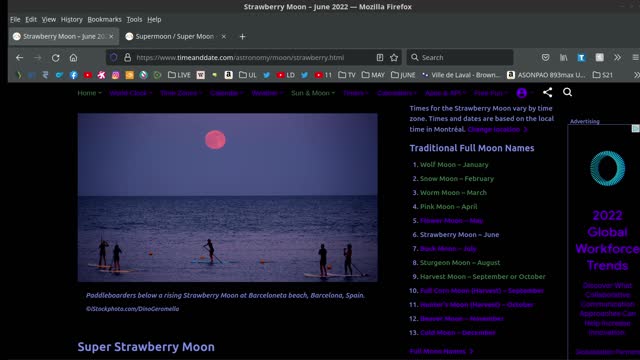Select the Strawberry Moon – June tab

click(x=63, y=36)
